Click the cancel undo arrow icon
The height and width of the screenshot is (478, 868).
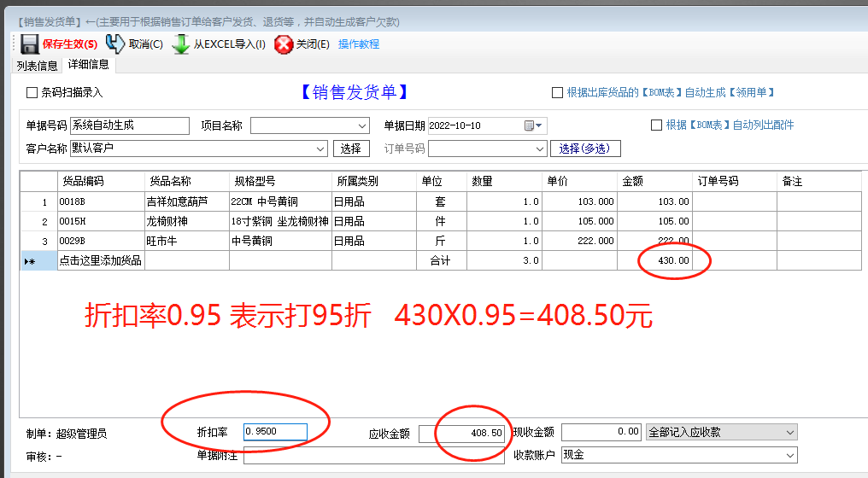114,44
